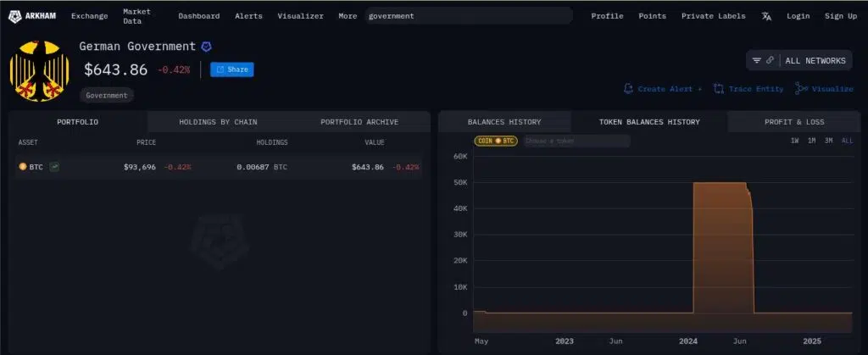
Task: Click the $93,696 price value
Action: click(140, 167)
